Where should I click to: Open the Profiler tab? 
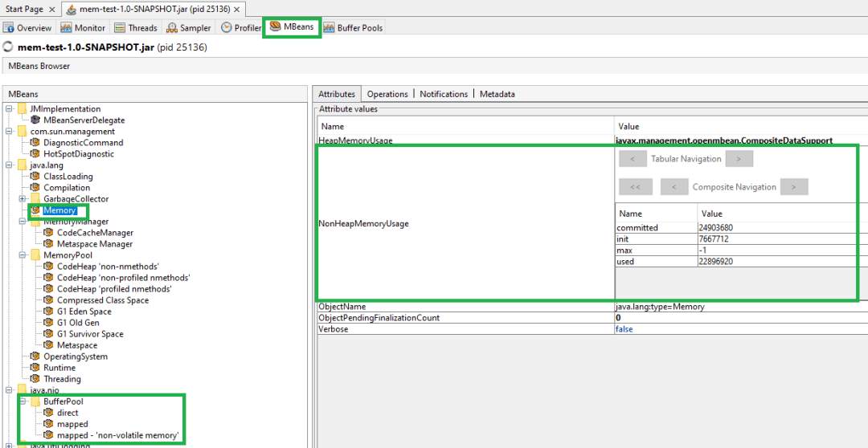(241, 27)
